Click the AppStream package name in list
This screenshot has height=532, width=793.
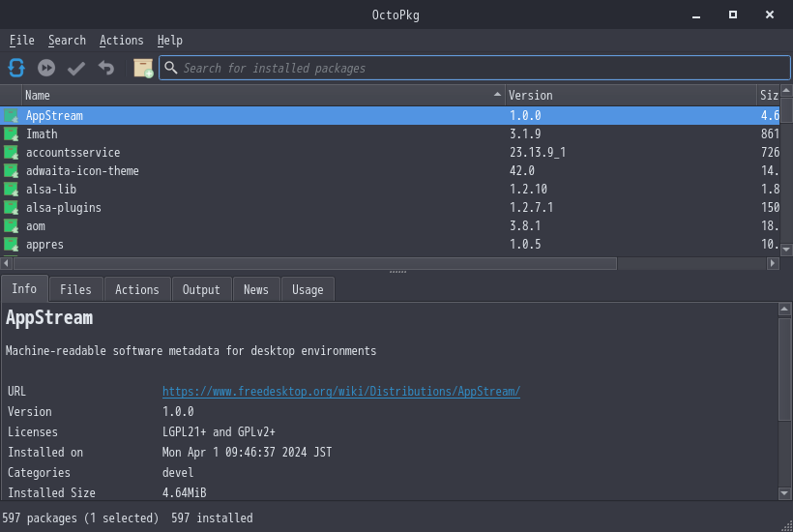click(x=54, y=116)
